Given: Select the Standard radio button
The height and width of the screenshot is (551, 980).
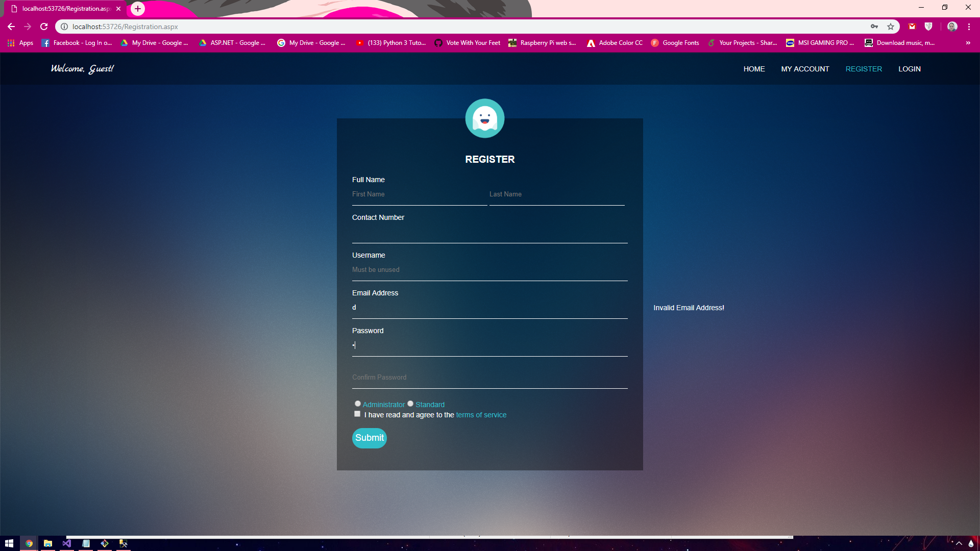Looking at the screenshot, I should pos(410,404).
